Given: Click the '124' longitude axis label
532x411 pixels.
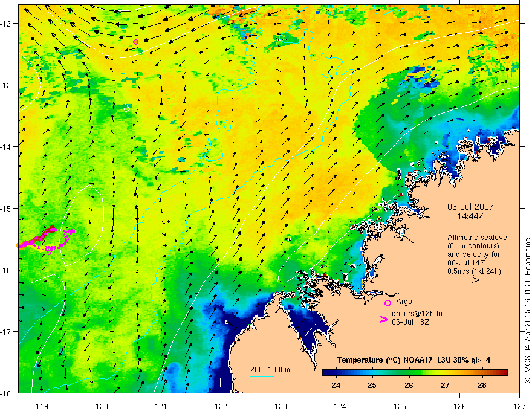Looking at the screenshot, I should tap(340, 406).
